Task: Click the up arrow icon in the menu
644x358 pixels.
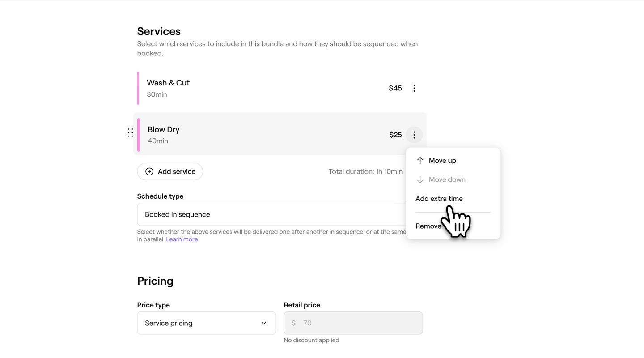Action: coord(420,161)
